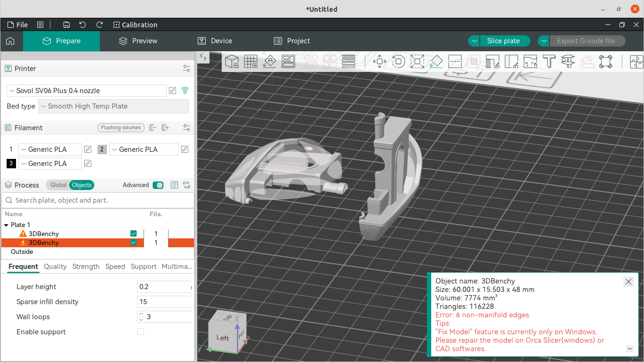Screen dimensions: 644x362
Task: Activate the Move tool
Action: click(379, 62)
